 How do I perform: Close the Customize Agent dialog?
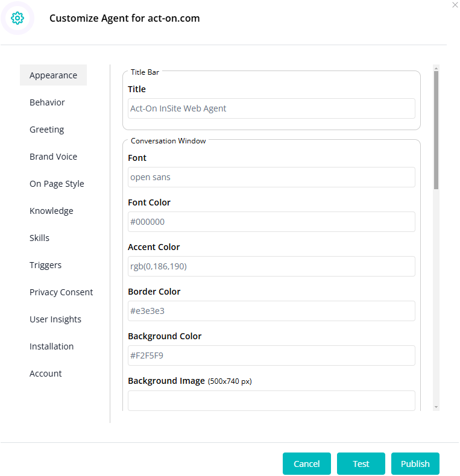point(455,5)
